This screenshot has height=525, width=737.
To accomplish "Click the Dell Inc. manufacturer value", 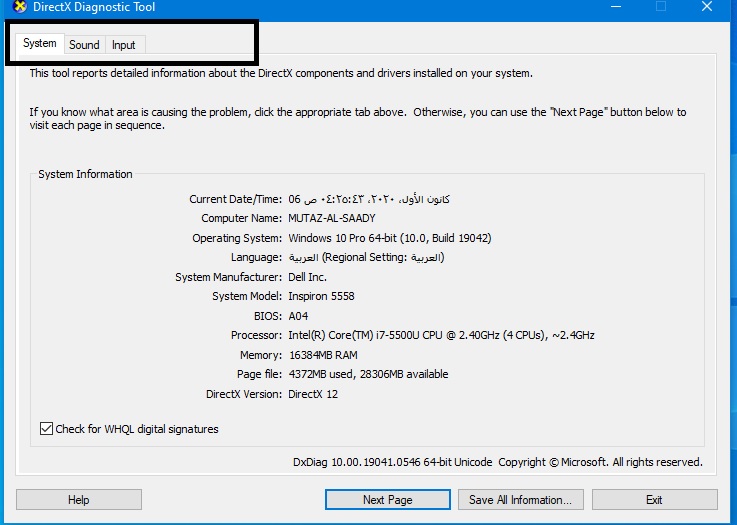I will click(x=307, y=277).
